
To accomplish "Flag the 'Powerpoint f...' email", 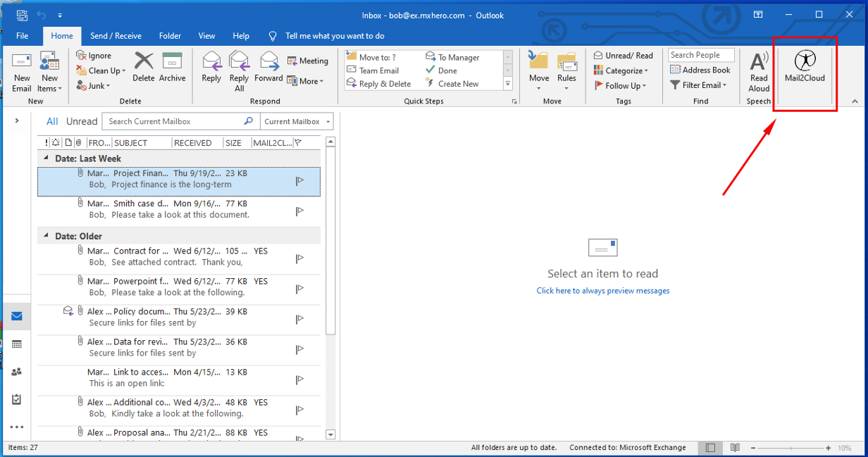I will click(299, 288).
